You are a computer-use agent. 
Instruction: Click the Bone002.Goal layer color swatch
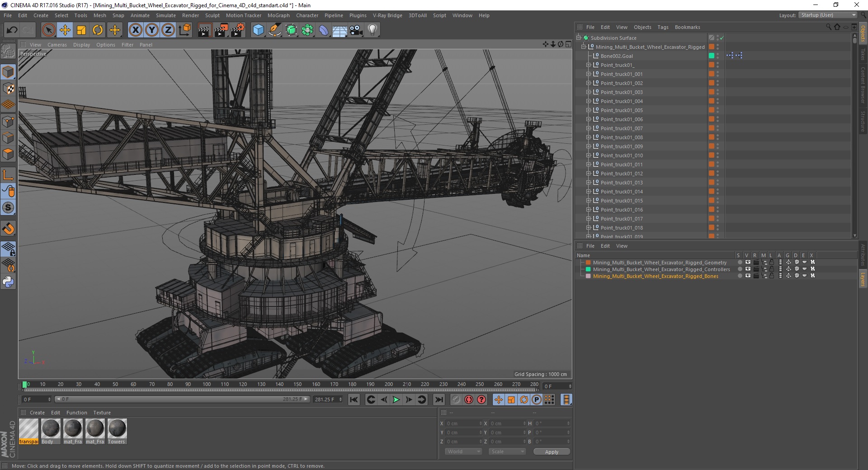[x=711, y=56]
